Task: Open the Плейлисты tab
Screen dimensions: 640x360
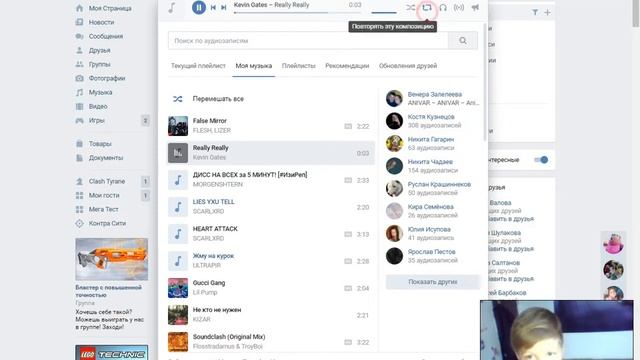Action: point(298,66)
